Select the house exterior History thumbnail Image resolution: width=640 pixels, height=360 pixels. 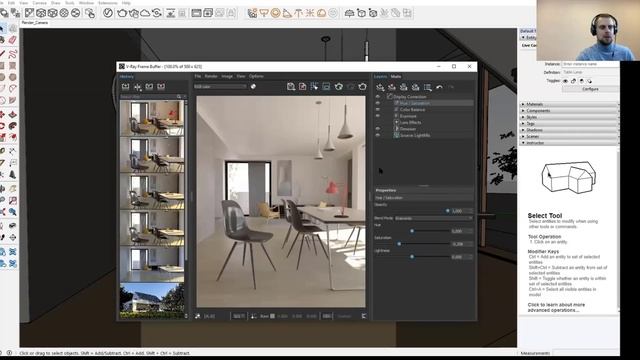point(152,301)
